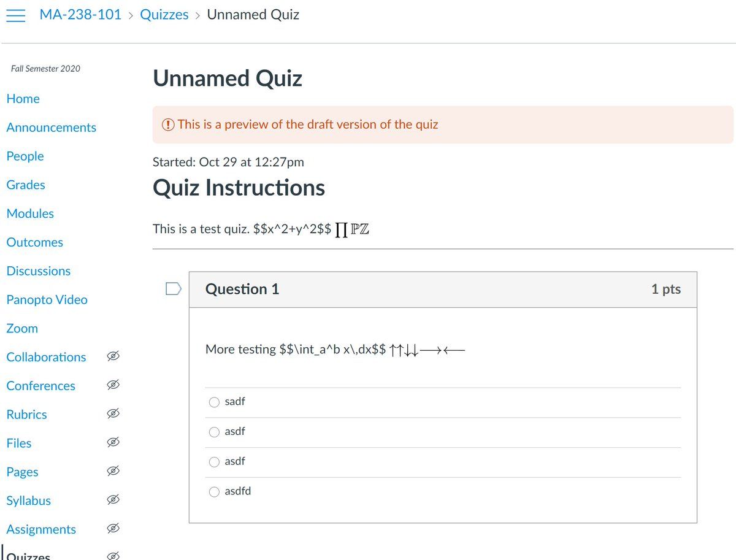Click the hidden-eye icon next to Files

(112, 443)
